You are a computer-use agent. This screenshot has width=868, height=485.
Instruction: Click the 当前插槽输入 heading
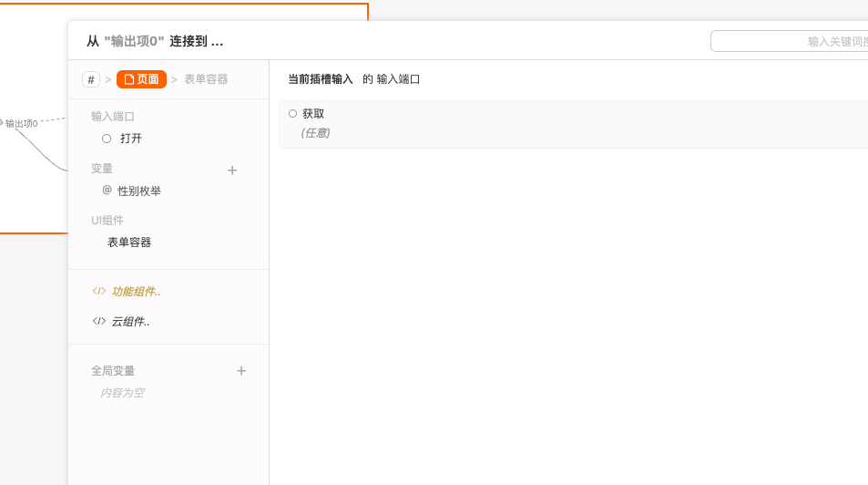coord(320,79)
